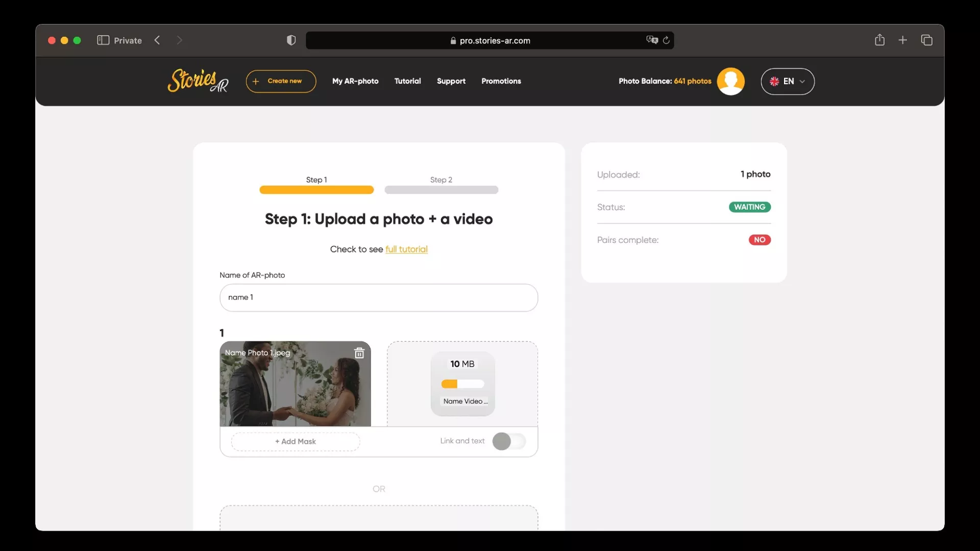Go to the Support page
Image resolution: width=980 pixels, height=551 pixels.
[451, 81]
